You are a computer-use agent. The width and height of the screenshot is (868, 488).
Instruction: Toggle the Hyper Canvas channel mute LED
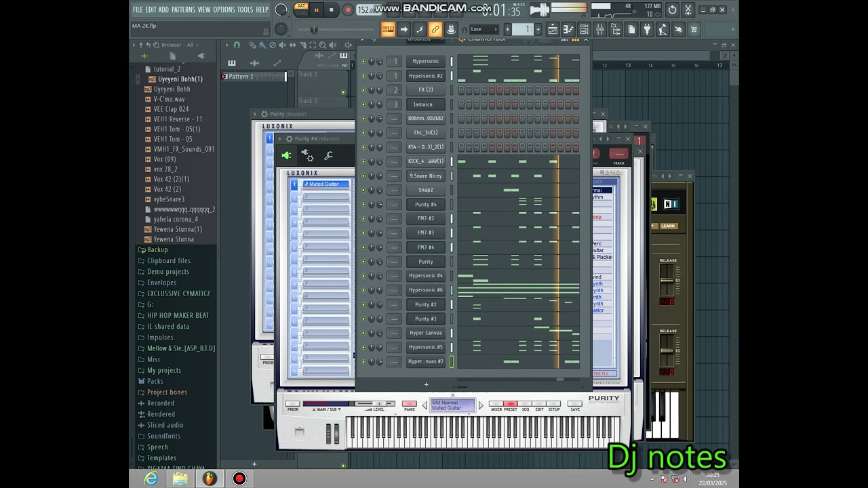click(x=363, y=333)
